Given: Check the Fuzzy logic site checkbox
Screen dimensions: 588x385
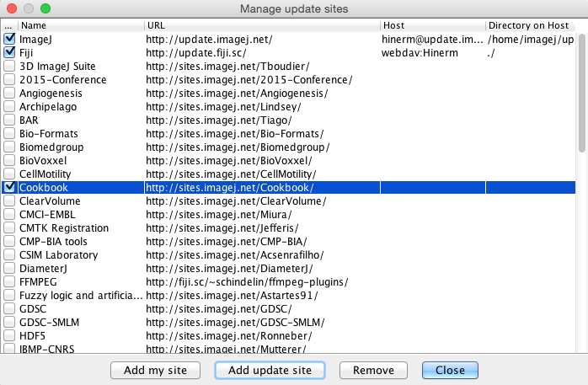Looking at the screenshot, I should [x=9, y=296].
